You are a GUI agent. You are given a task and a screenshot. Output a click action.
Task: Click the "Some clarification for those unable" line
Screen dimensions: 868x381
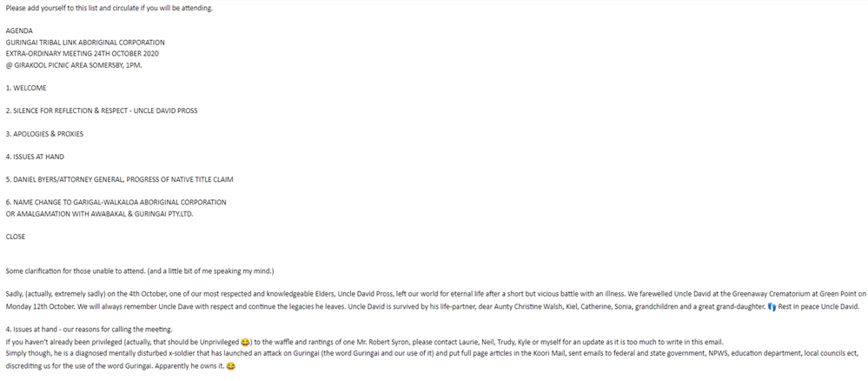(x=139, y=271)
